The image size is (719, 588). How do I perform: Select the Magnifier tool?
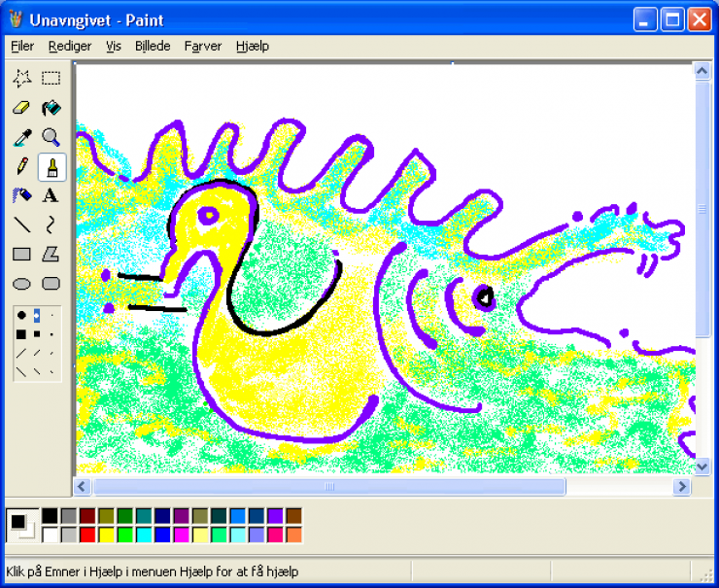51,137
